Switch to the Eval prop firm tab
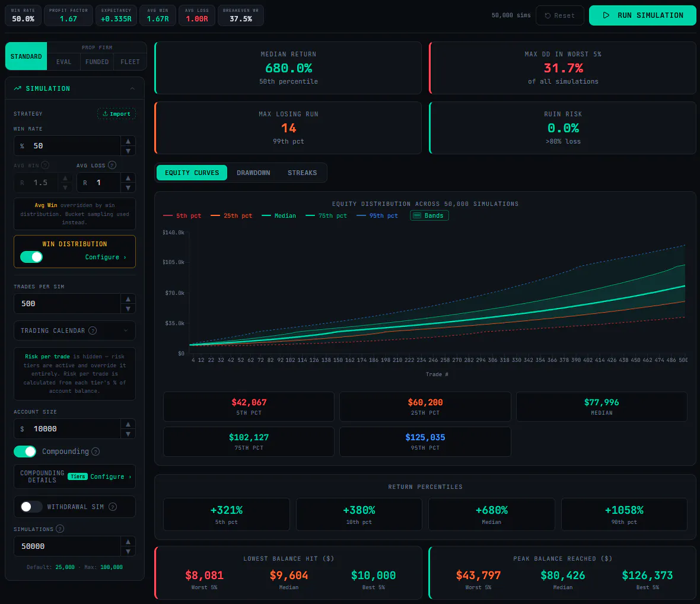The width and height of the screenshot is (700, 604). pos(64,62)
